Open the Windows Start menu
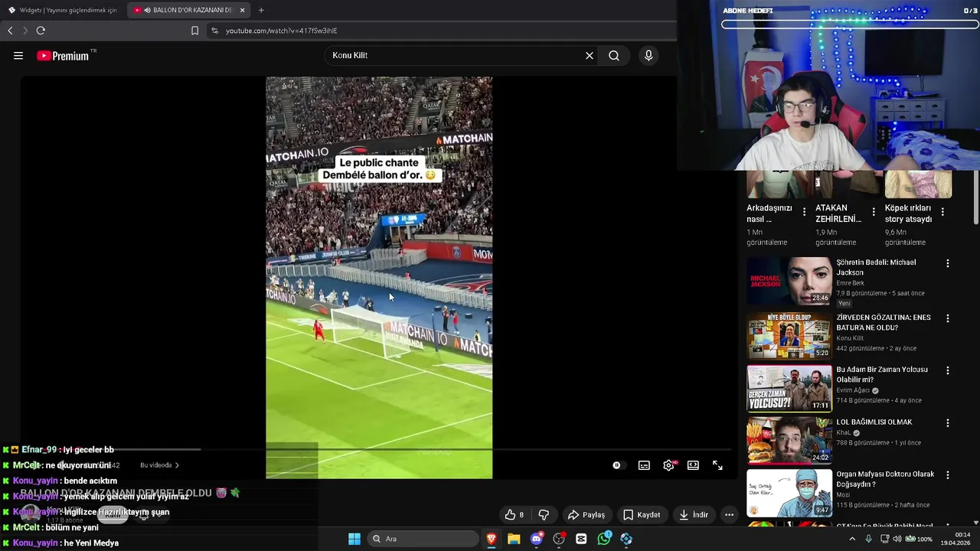Screen dimensions: 980x551 click(354, 539)
